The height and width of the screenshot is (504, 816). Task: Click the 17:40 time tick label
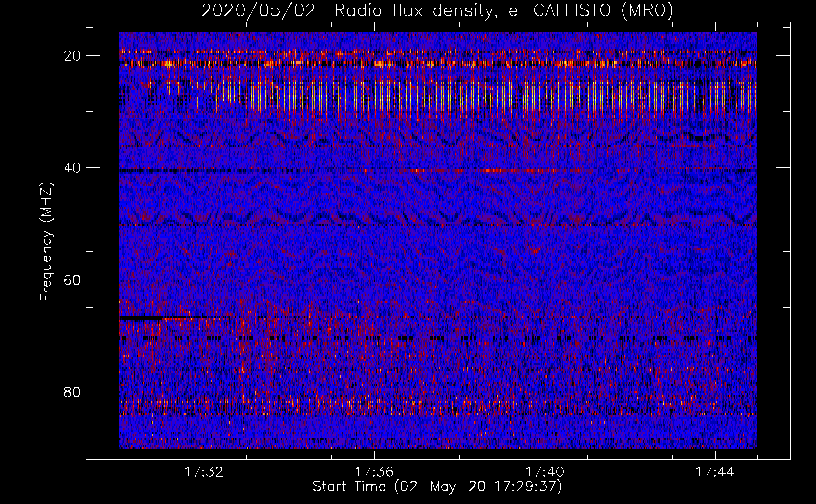545,472
